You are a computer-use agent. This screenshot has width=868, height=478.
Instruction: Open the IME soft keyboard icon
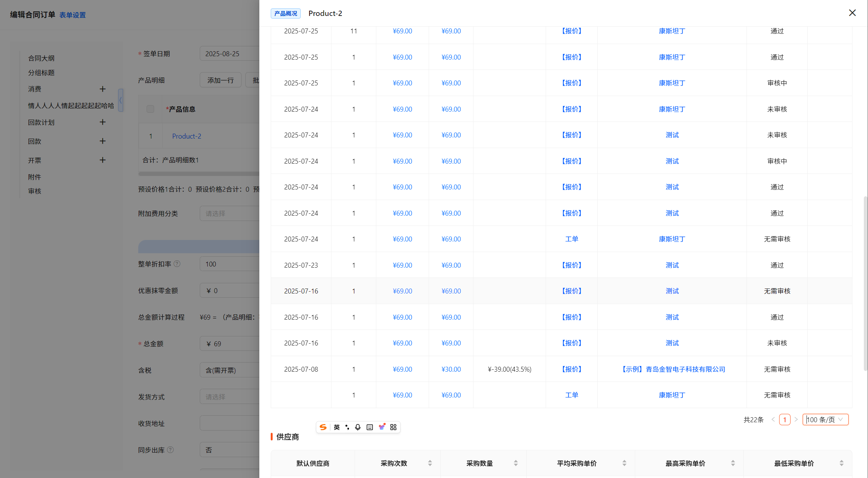(x=369, y=427)
